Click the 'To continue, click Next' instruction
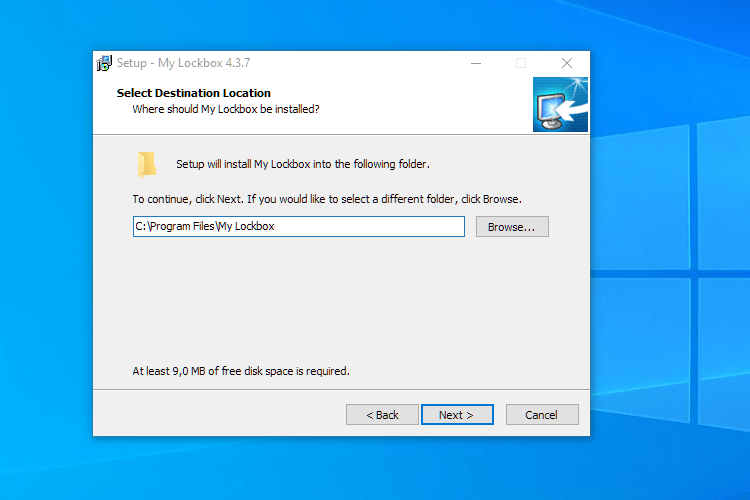Screen dimensions: 750x500 pos(327,199)
